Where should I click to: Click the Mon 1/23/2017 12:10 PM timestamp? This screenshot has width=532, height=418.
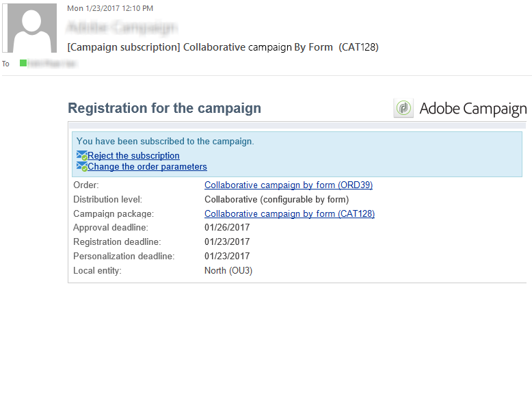110,8
